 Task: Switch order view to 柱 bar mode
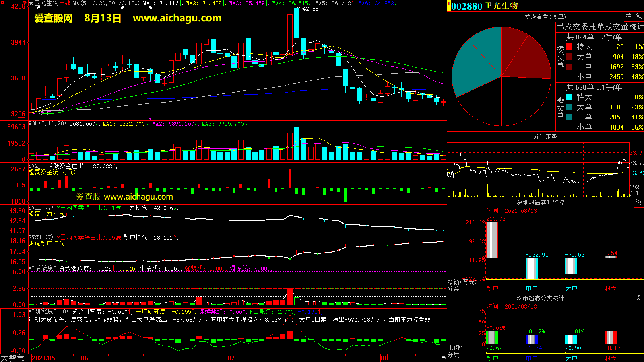pos(629,16)
